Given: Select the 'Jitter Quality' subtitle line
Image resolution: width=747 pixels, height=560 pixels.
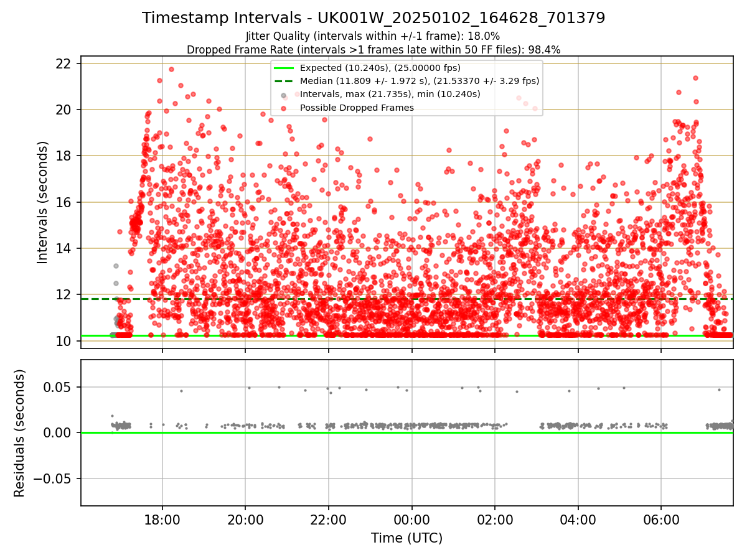Looking at the screenshot, I should tap(373, 37).
